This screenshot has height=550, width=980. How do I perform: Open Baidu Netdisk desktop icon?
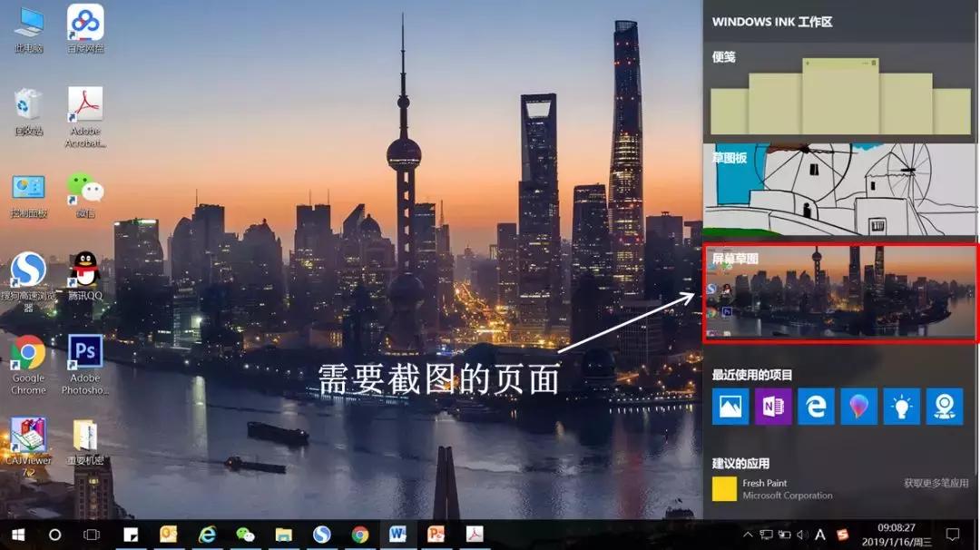[84, 25]
